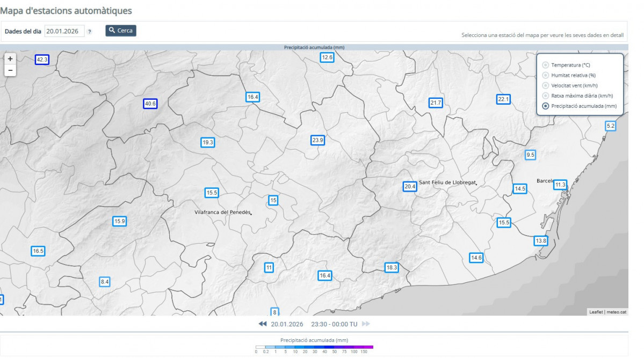Select Humitat relativa (%) radio option

click(x=546, y=75)
